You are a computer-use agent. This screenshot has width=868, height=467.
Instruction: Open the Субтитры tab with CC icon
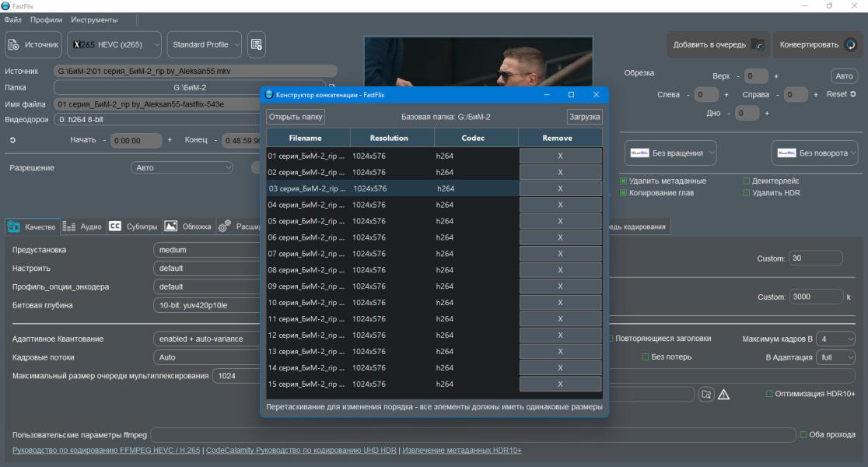[x=134, y=226]
